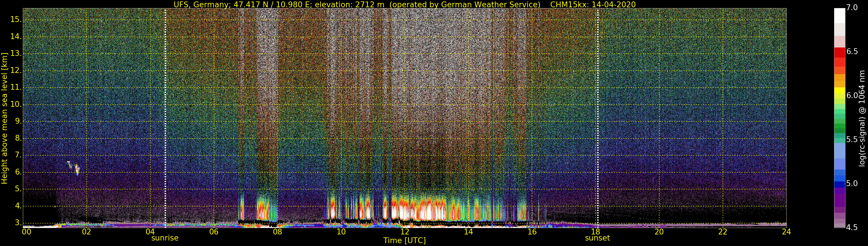Click the "9." height axis tick label

click(x=18, y=121)
